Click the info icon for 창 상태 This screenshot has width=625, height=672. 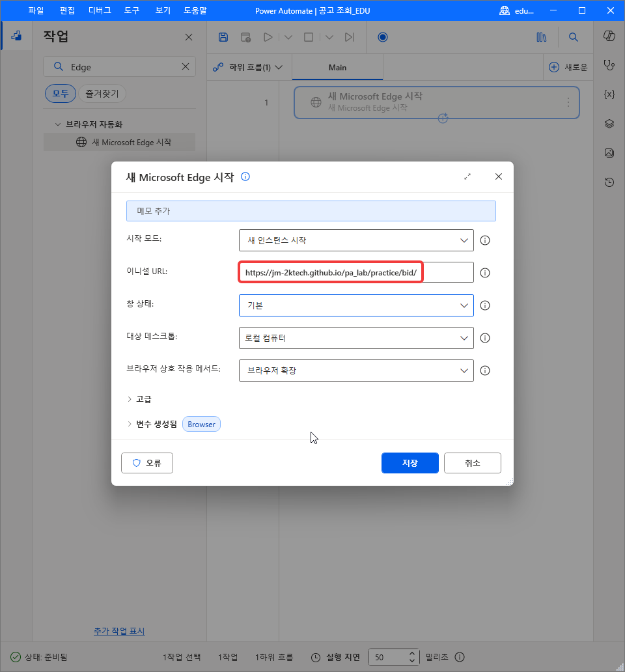click(485, 305)
